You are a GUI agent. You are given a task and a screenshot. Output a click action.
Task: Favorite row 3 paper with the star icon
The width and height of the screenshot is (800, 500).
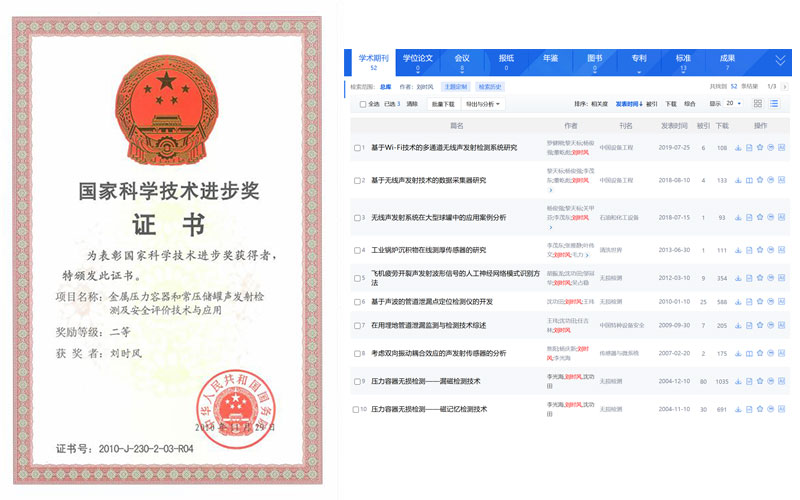pos(760,217)
